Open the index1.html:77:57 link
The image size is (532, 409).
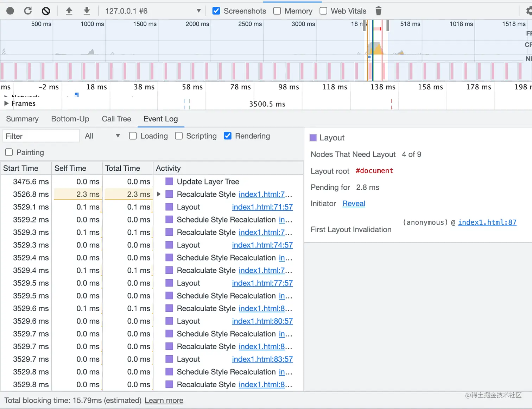[262, 283]
